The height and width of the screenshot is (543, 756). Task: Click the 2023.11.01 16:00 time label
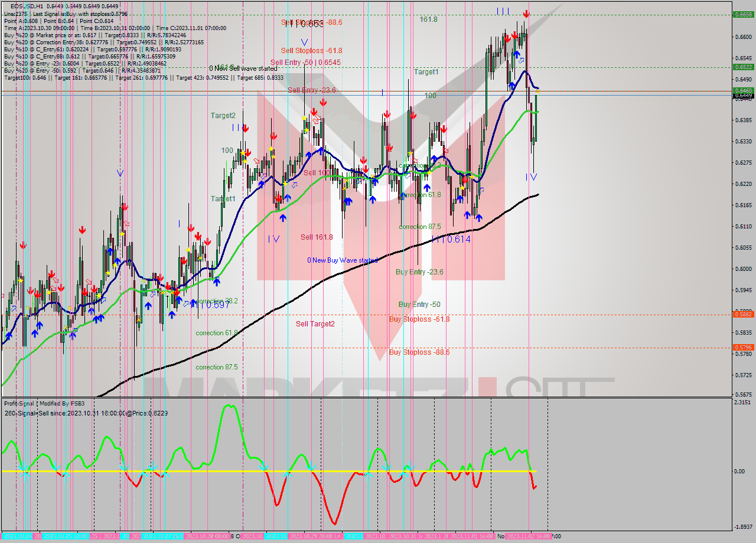pos(472,536)
